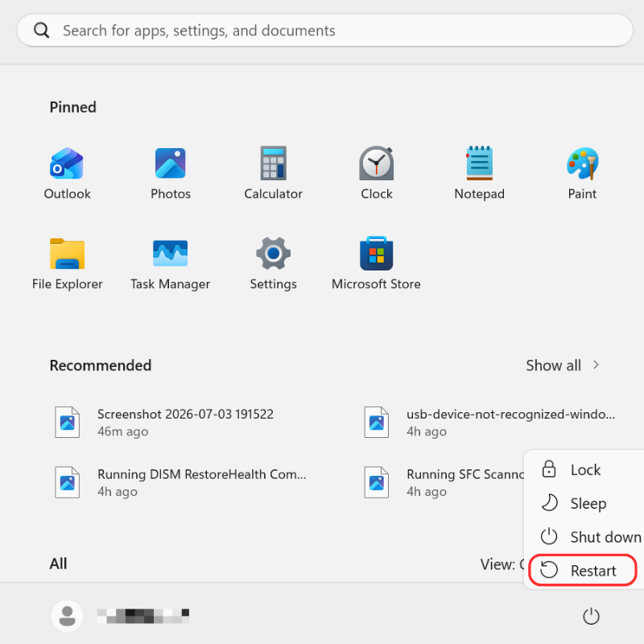
Task: Click the search apps input field
Action: [325, 31]
